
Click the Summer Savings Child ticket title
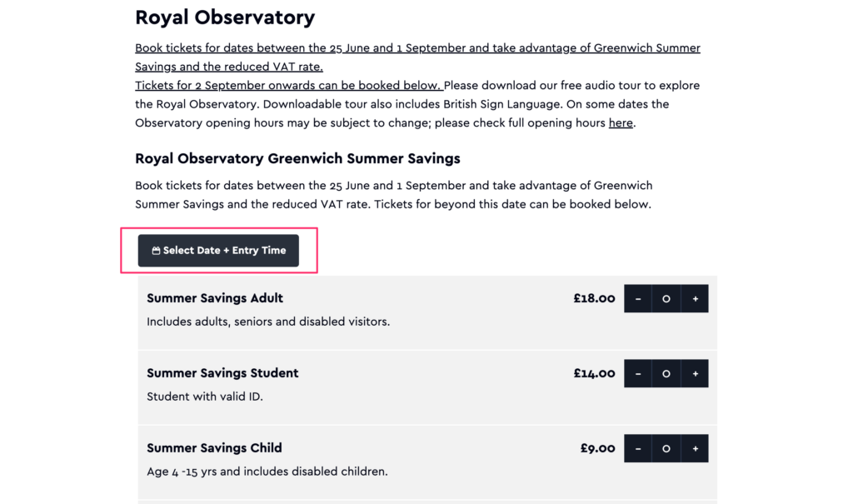[x=214, y=448]
